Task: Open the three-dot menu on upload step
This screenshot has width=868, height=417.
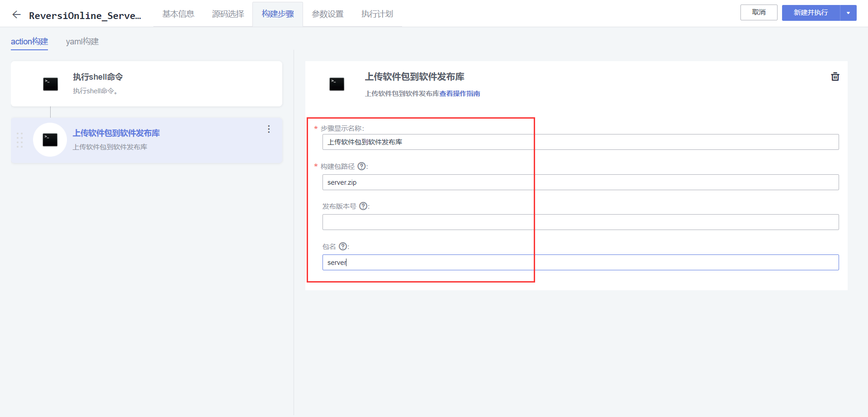Action: pos(269,129)
